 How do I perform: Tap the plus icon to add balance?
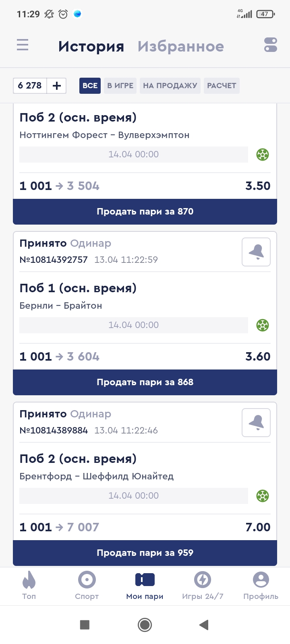[x=57, y=86]
